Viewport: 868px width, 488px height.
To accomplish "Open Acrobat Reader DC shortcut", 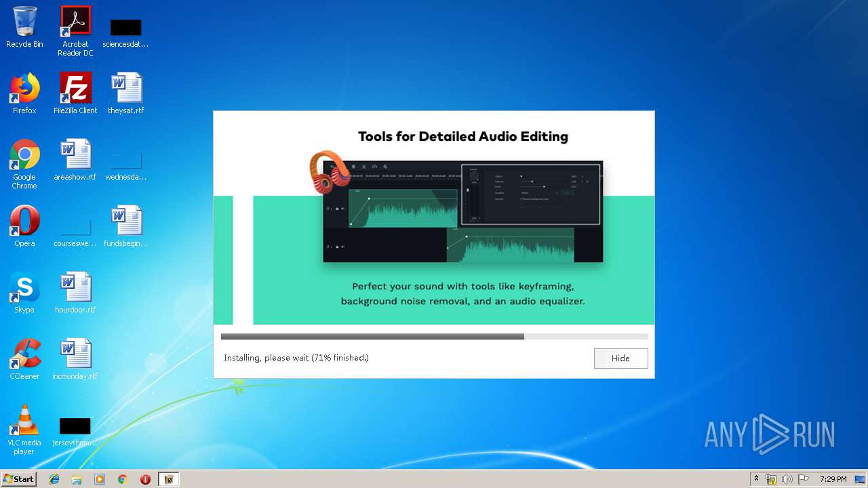I will (75, 31).
